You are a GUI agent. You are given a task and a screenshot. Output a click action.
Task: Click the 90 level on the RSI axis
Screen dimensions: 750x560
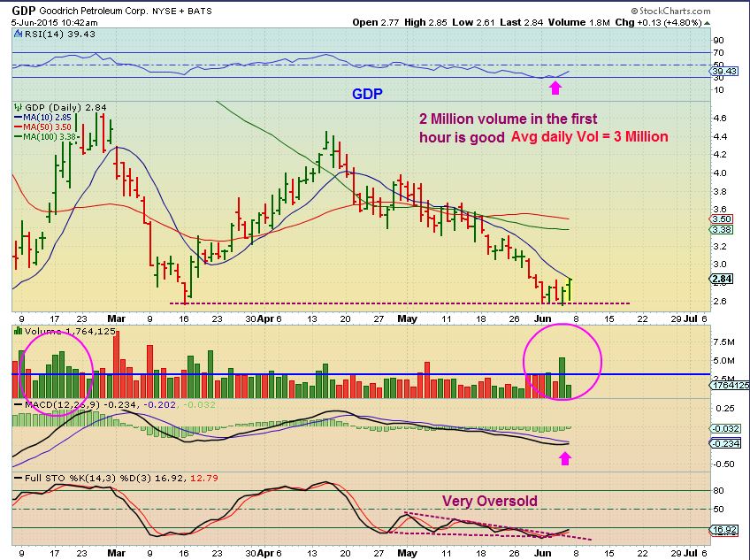[x=718, y=40]
